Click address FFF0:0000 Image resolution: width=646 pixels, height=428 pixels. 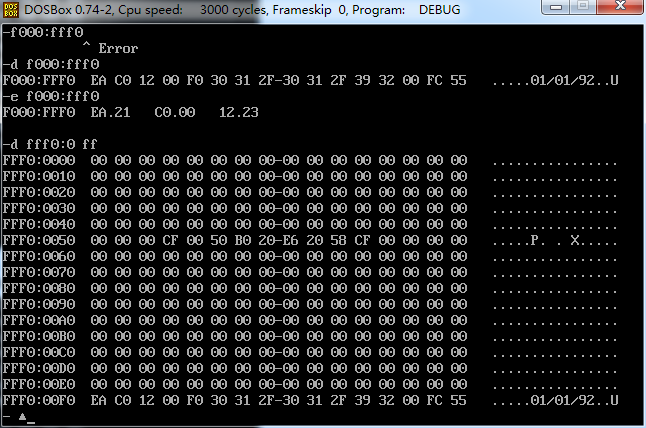coord(39,160)
